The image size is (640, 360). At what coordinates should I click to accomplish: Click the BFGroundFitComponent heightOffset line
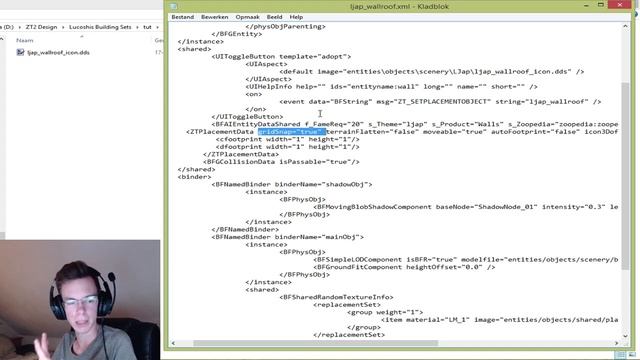click(404, 267)
